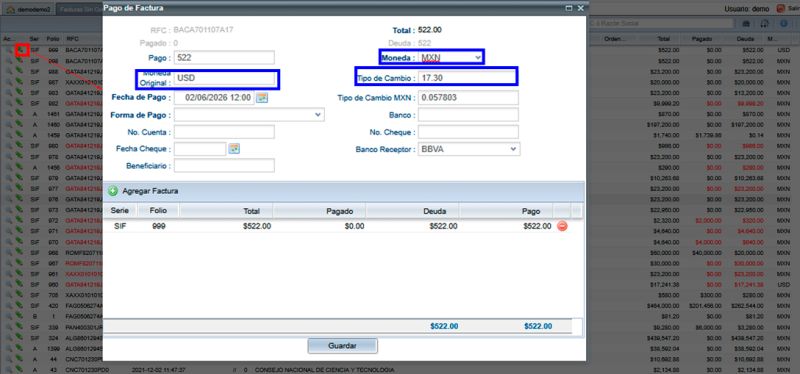
Task: Click the magnifier icon for folio 973 row
Action: pyautogui.click(x=9, y=209)
